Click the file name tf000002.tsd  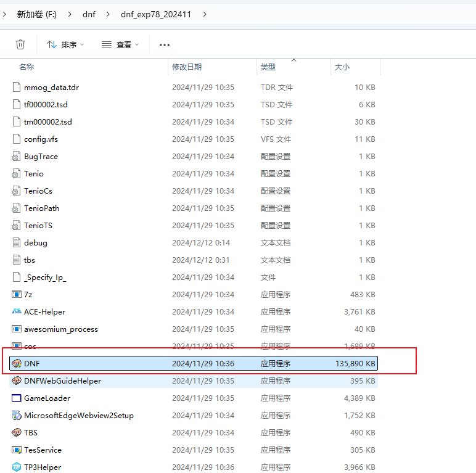[46, 104]
